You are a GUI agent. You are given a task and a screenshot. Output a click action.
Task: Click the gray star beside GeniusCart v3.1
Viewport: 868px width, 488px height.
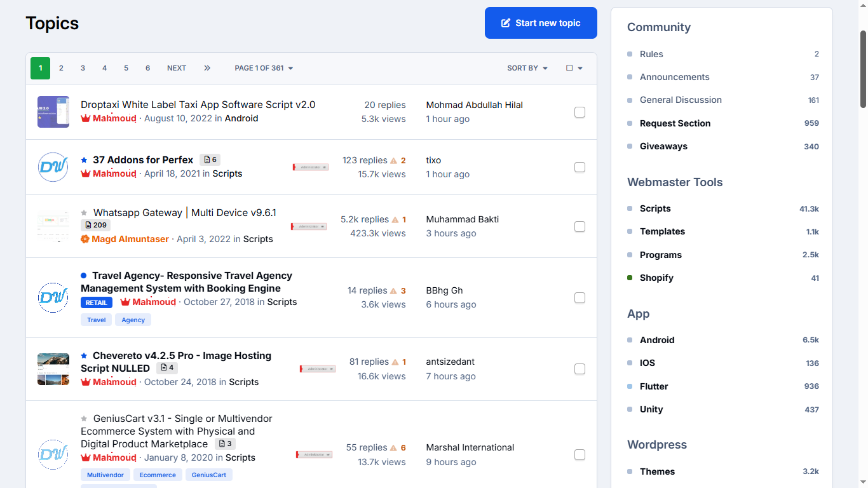[84, 419]
